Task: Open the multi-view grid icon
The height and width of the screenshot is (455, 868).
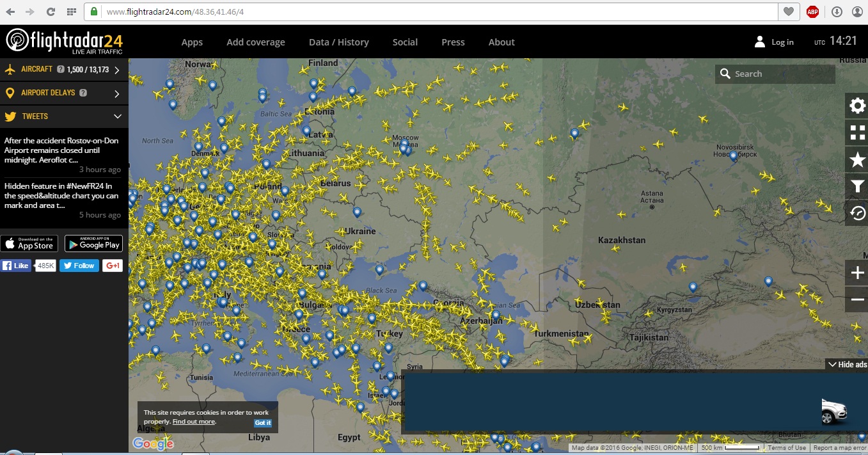Action: pos(857,133)
